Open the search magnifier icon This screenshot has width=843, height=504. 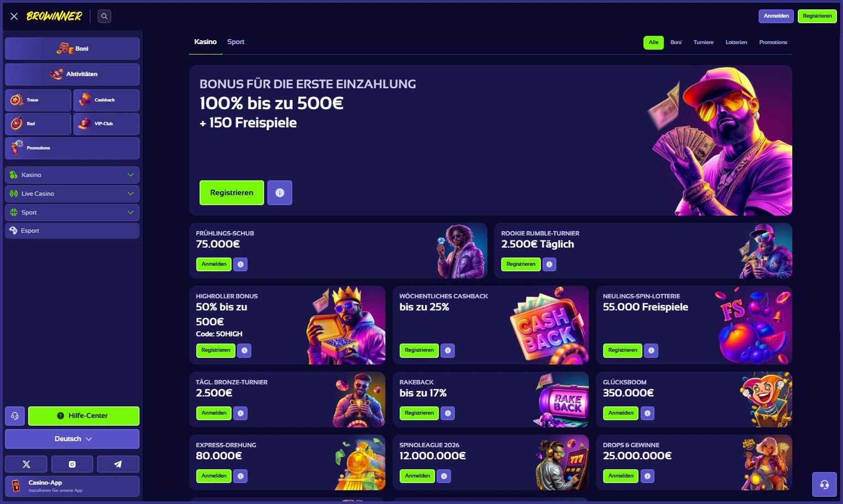pos(104,16)
